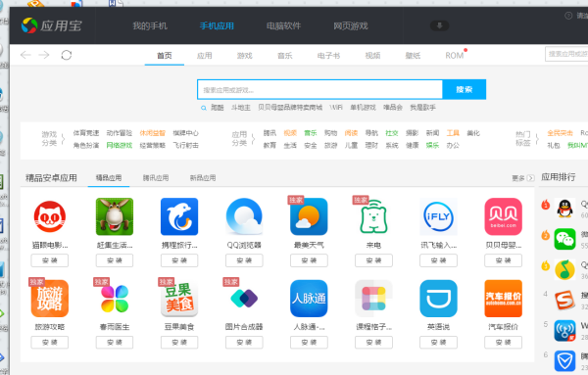Click the 贝贝母婴品牌特卖商城 hot keyword
Viewport: 588px width, 375px height.
pyautogui.click(x=290, y=108)
